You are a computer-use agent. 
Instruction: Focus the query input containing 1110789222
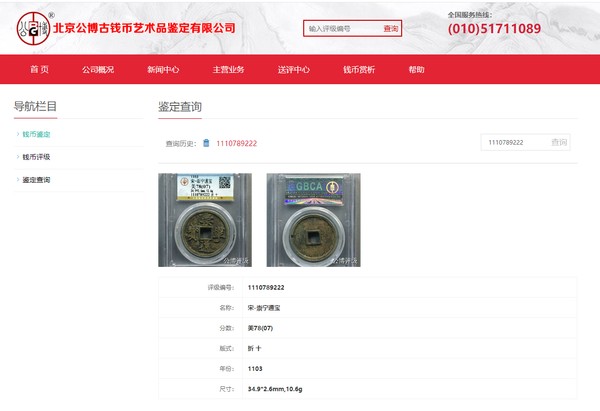515,142
